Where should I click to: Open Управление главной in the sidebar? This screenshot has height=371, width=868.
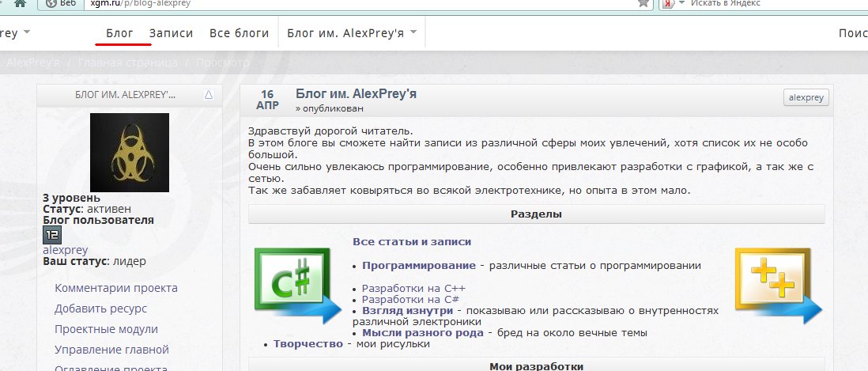click(111, 350)
